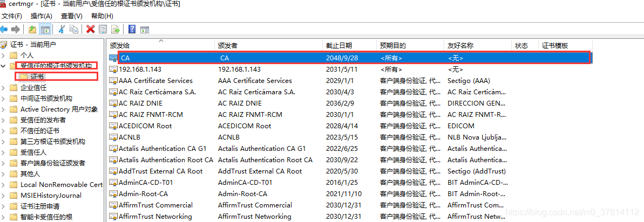The height and width of the screenshot is (222, 644).
Task: Click folder icon beside 企业信任
Action: click(13, 88)
